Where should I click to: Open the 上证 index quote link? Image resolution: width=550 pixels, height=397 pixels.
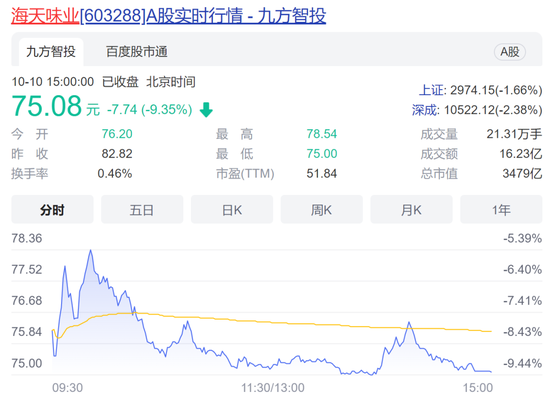click(431, 90)
